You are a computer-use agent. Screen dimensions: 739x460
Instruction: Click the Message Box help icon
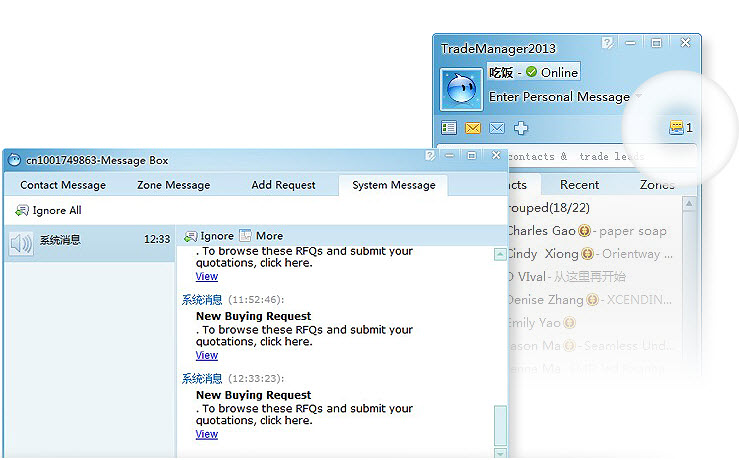coord(430,156)
